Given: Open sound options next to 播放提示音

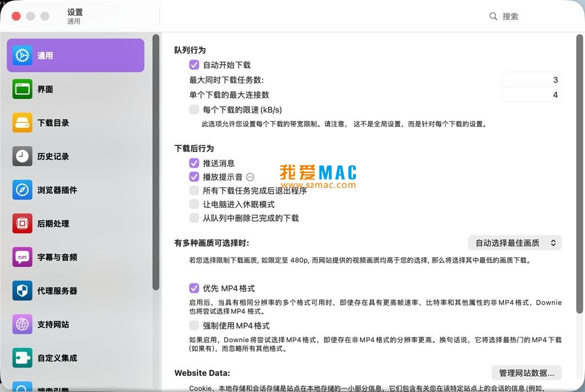Looking at the screenshot, I should point(250,177).
